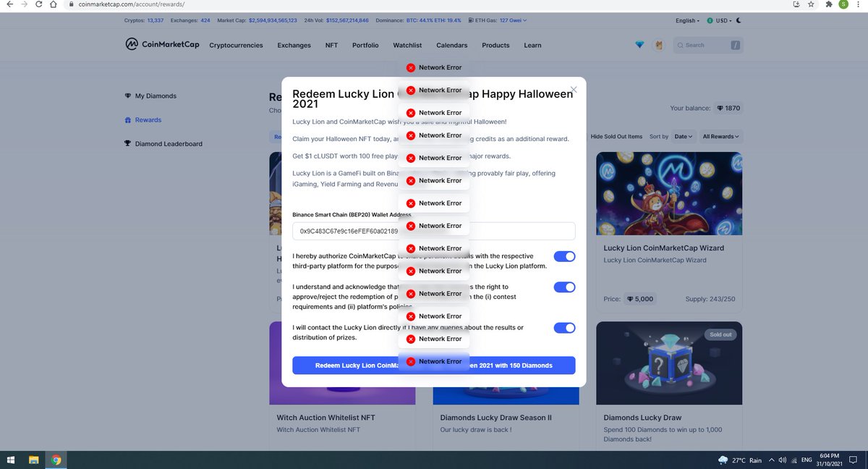Viewport: 868px width, 469px height.
Task: Toggle dark mode with the moon icon
Action: pos(738,20)
